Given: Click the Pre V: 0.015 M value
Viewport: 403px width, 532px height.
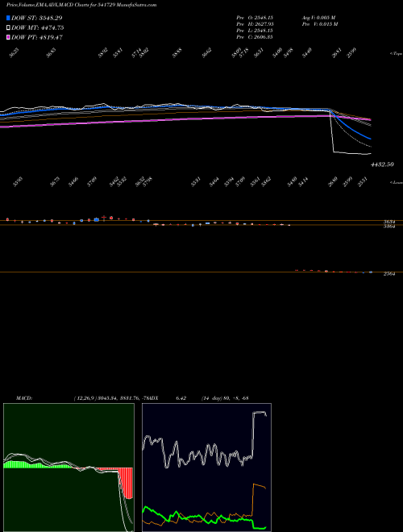Looking at the screenshot, I should 319,24.
